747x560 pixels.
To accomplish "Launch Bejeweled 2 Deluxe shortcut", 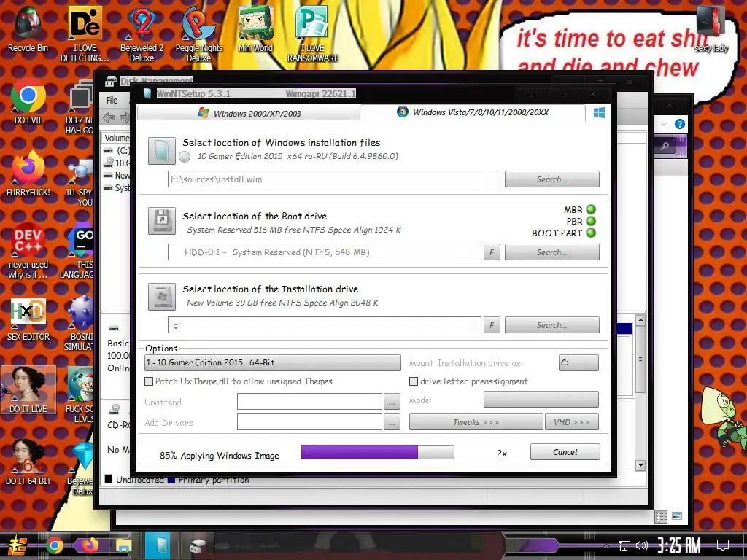I will 142,34.
